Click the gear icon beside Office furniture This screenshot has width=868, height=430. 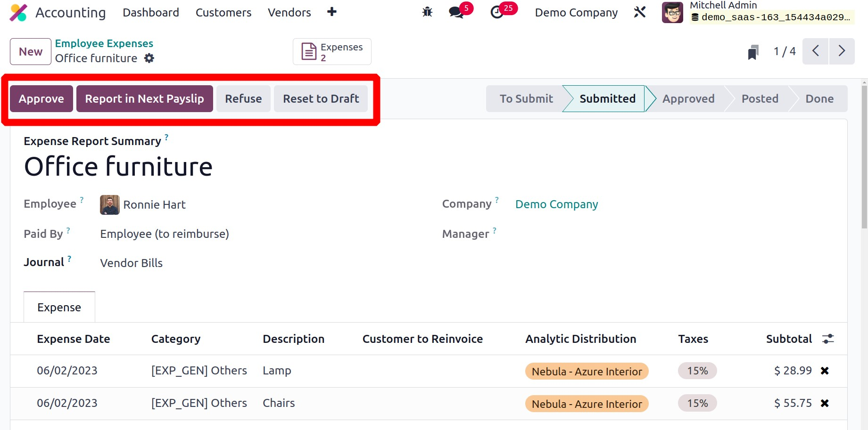tap(149, 58)
